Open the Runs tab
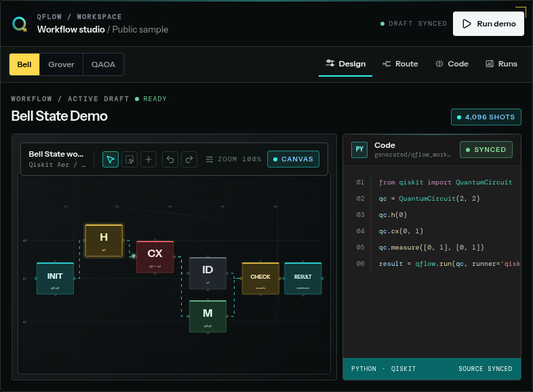Screen dimensions: 533x392 pos(501,64)
